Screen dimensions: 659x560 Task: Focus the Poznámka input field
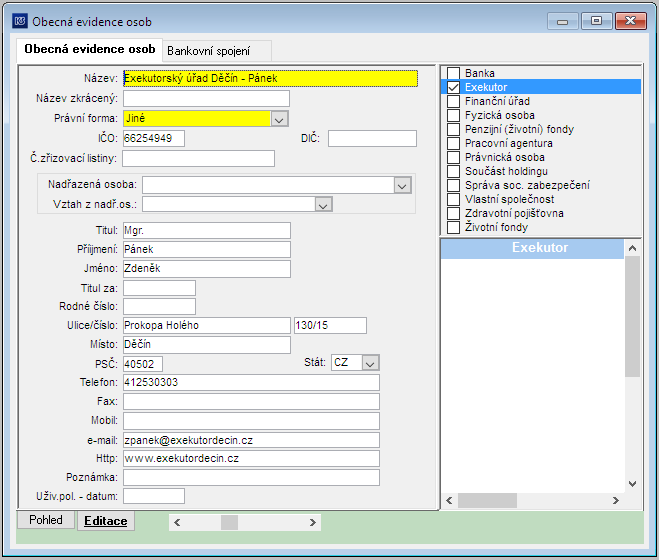(x=251, y=478)
